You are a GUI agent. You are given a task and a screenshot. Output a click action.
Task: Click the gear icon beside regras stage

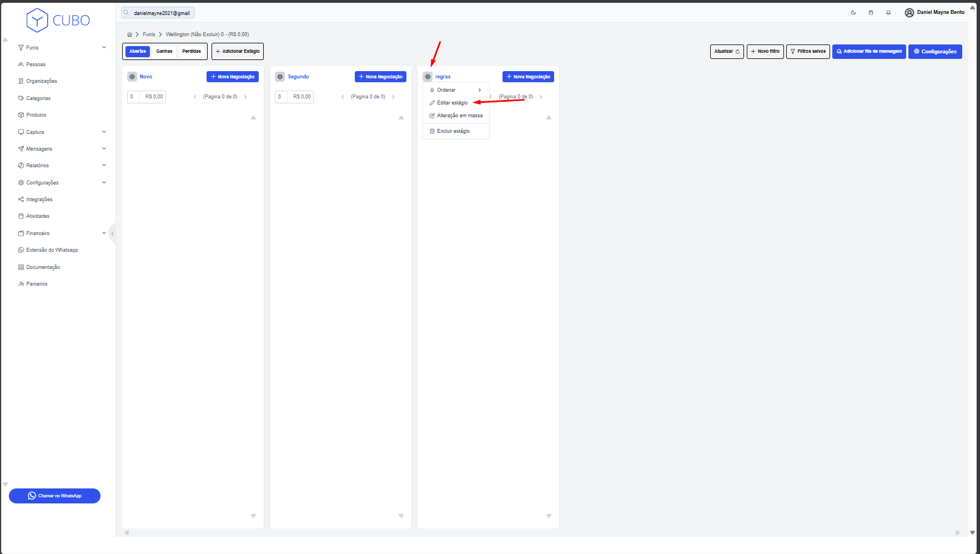[428, 77]
